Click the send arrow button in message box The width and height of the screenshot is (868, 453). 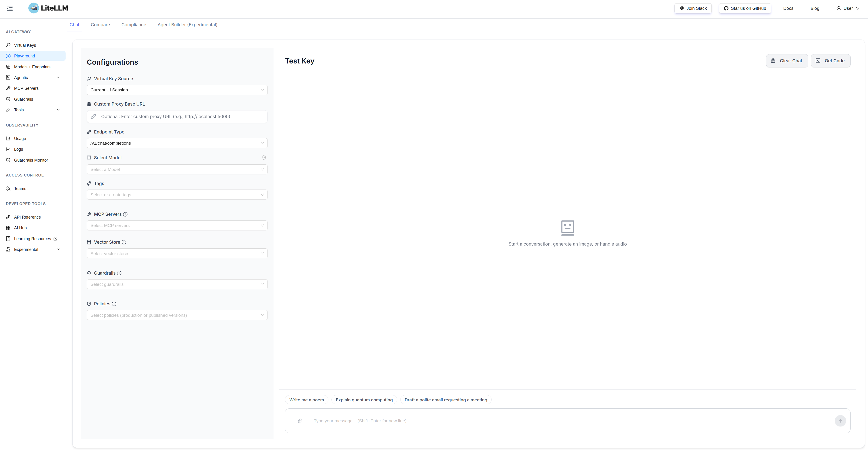pyautogui.click(x=840, y=421)
